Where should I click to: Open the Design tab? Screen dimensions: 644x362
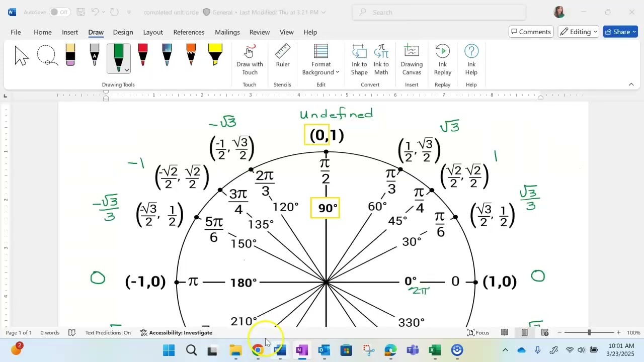click(123, 32)
